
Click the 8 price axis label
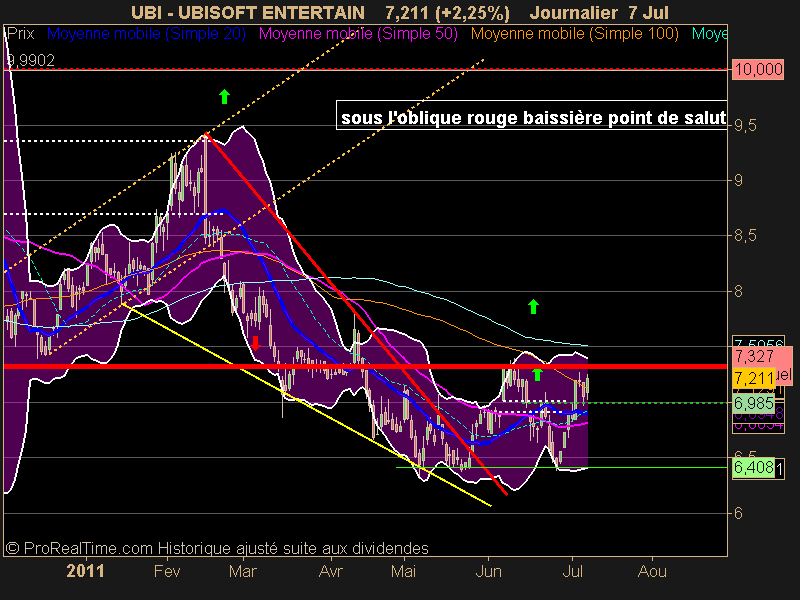pyautogui.click(x=738, y=291)
